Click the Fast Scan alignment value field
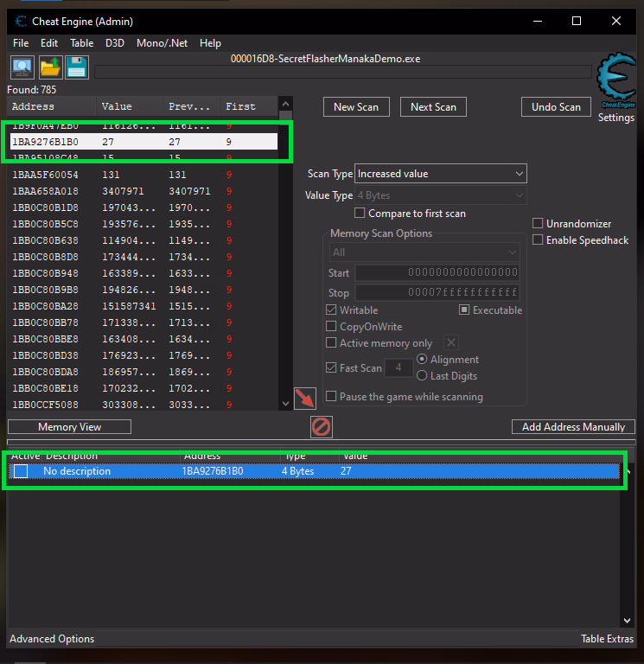644x664 pixels. [x=399, y=367]
